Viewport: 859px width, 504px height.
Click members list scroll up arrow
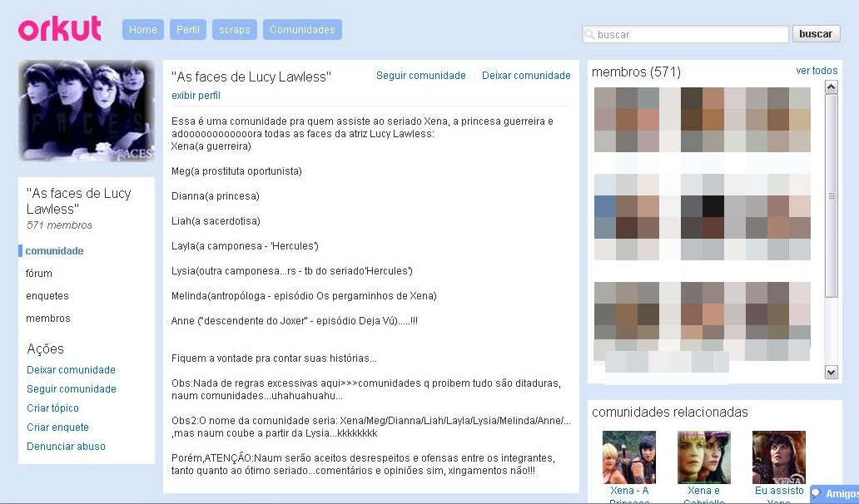click(831, 86)
